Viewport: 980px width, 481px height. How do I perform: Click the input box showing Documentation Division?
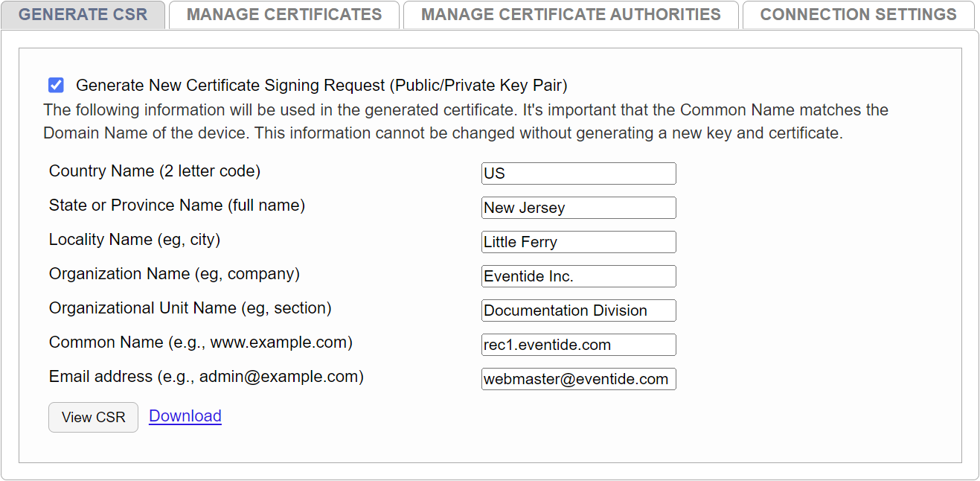click(x=578, y=310)
